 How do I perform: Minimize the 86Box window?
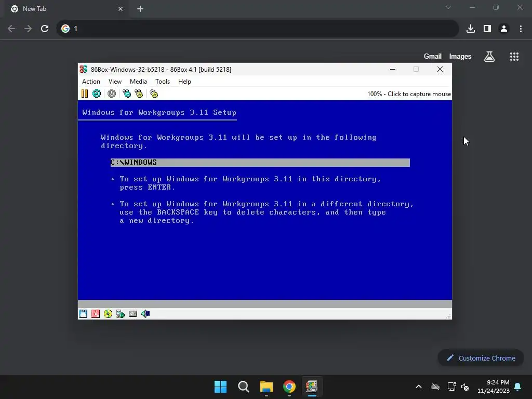393,69
